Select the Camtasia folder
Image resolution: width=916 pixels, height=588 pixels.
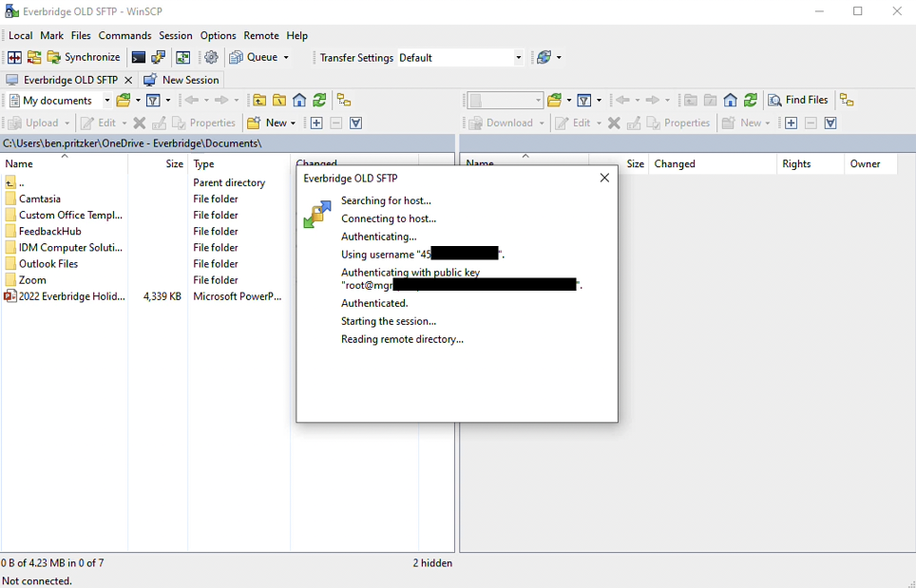click(x=38, y=199)
